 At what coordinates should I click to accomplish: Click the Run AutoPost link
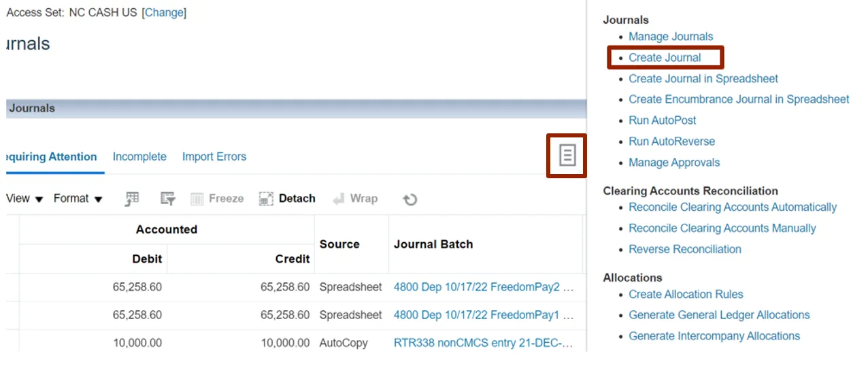click(x=662, y=120)
